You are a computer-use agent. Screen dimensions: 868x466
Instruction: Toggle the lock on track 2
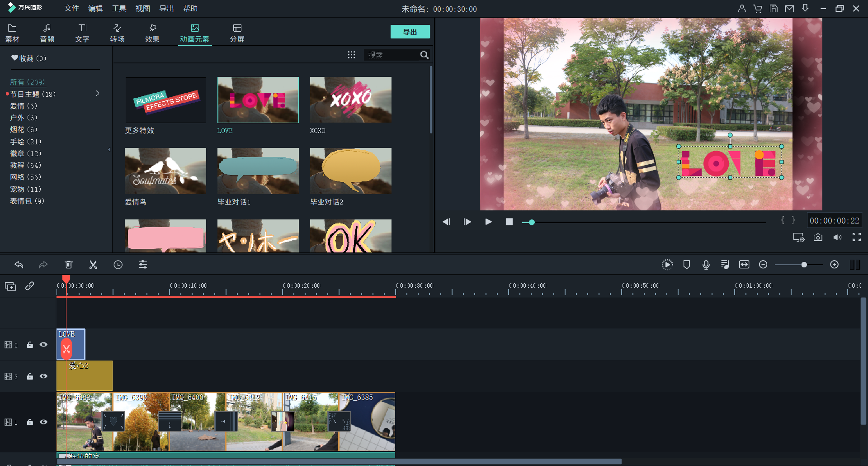(30, 376)
